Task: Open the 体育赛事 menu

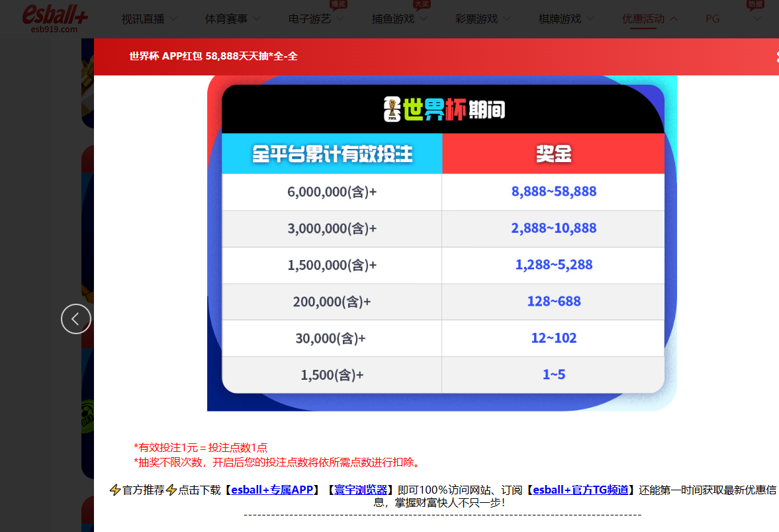Action: pos(226,19)
